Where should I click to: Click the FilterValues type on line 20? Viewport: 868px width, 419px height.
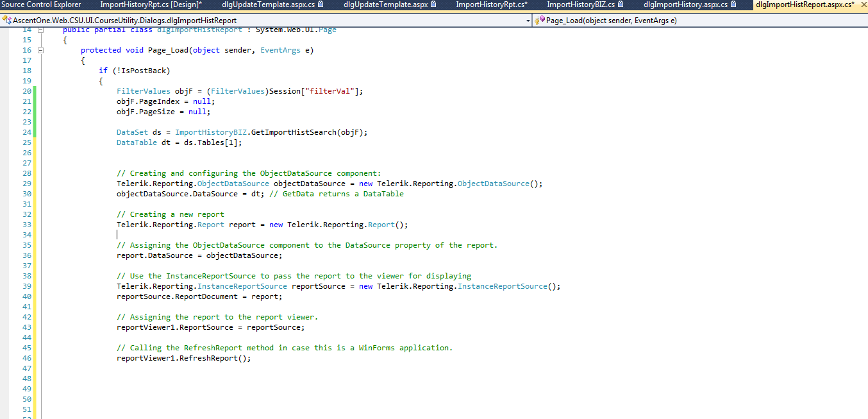[144, 91]
